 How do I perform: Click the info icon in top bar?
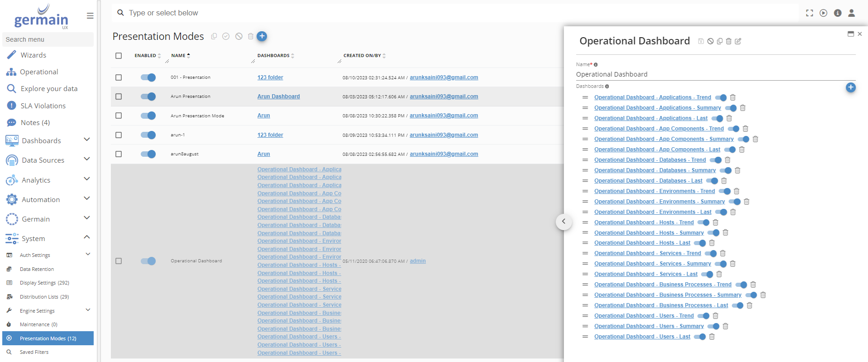coord(837,13)
